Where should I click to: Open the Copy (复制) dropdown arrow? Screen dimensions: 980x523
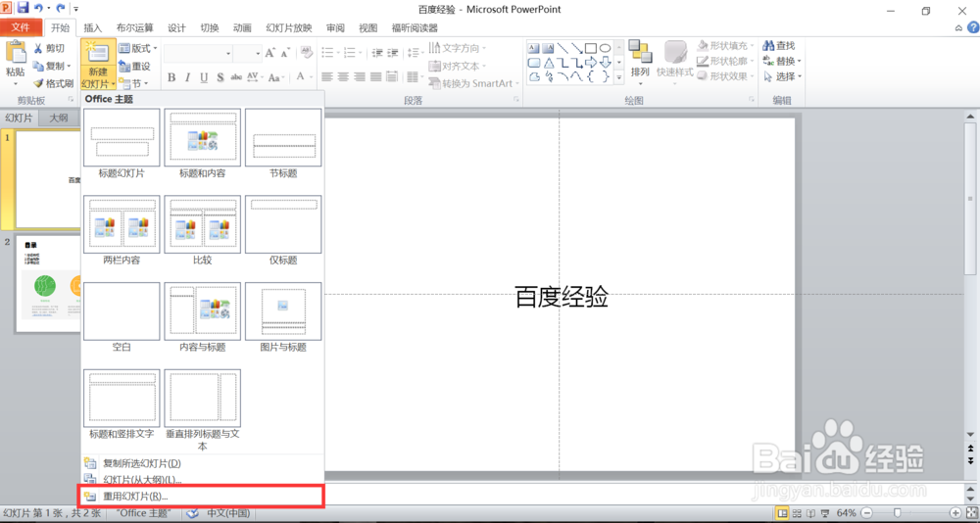69,67
